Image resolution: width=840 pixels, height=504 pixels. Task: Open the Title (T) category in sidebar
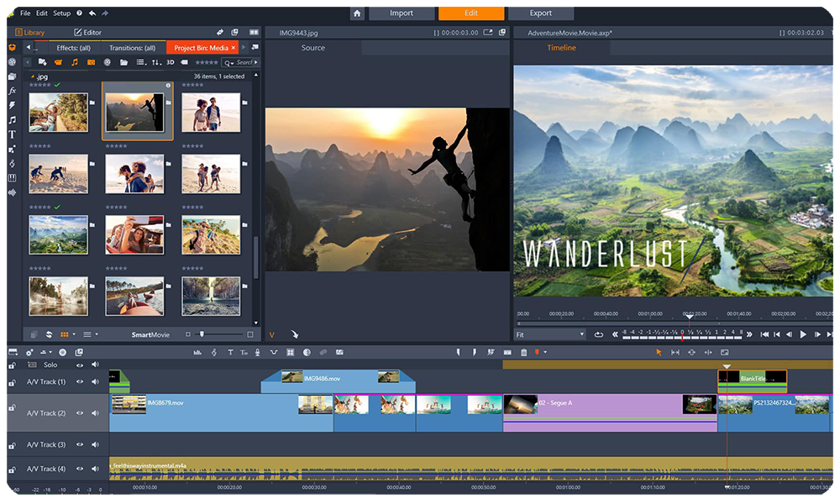click(x=12, y=134)
